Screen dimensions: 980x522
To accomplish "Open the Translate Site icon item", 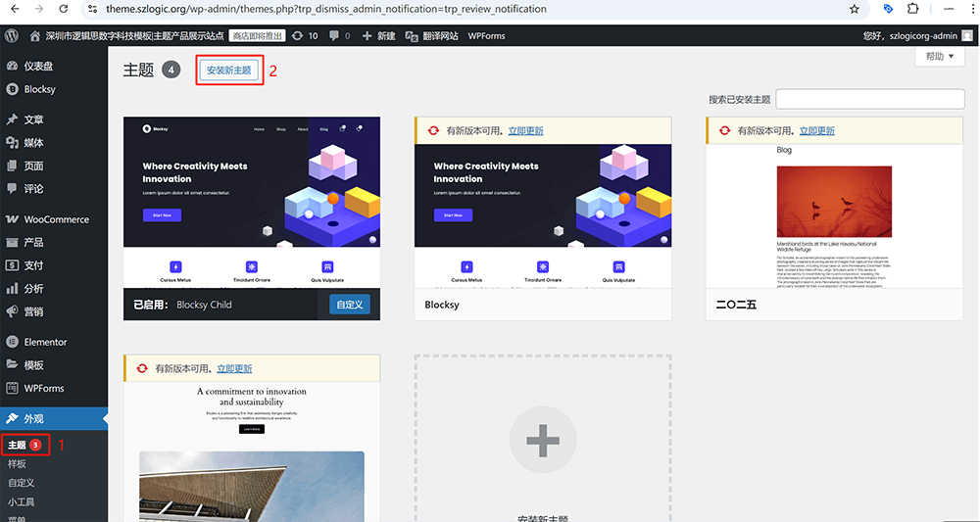I will click(431, 35).
